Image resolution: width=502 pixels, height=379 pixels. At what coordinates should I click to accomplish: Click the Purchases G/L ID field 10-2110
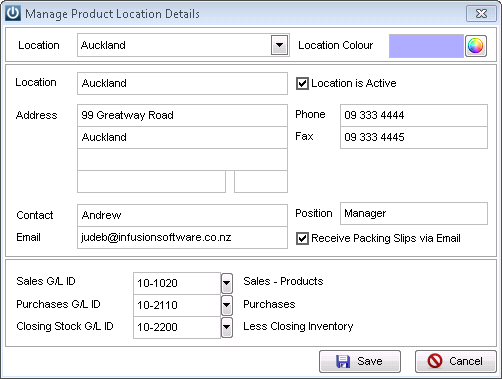tap(177, 305)
